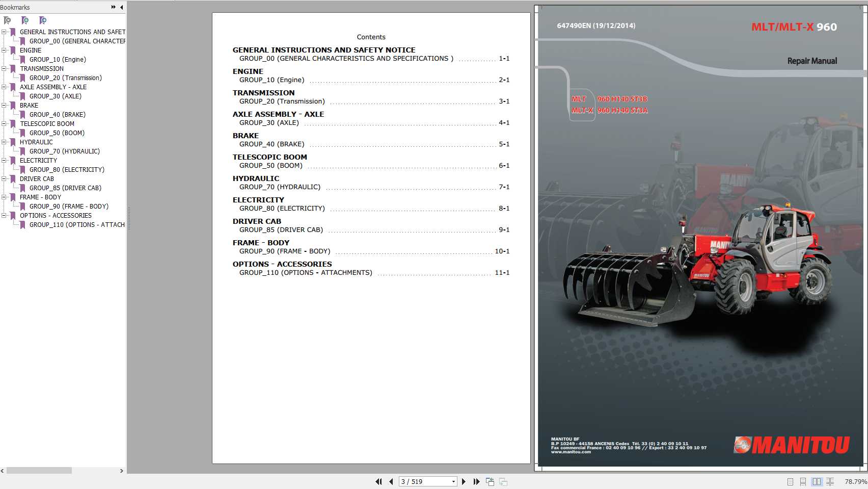Select the DRIVER CAB bookmark label
The height and width of the screenshot is (489, 868).
(x=37, y=179)
